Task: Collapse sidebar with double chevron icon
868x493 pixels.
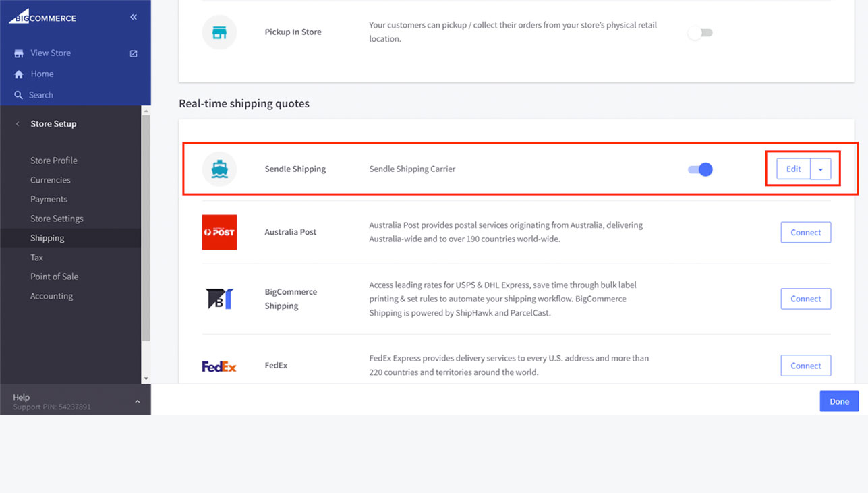Action: click(x=134, y=17)
